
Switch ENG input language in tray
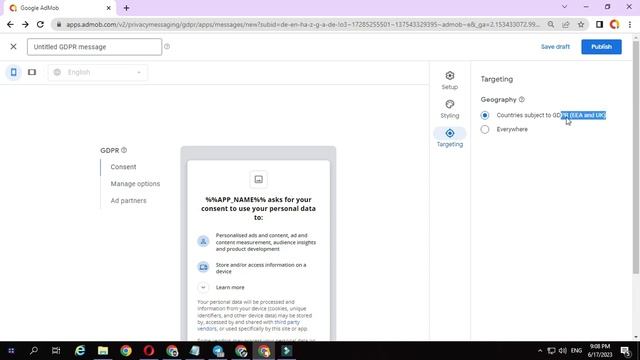point(576,351)
